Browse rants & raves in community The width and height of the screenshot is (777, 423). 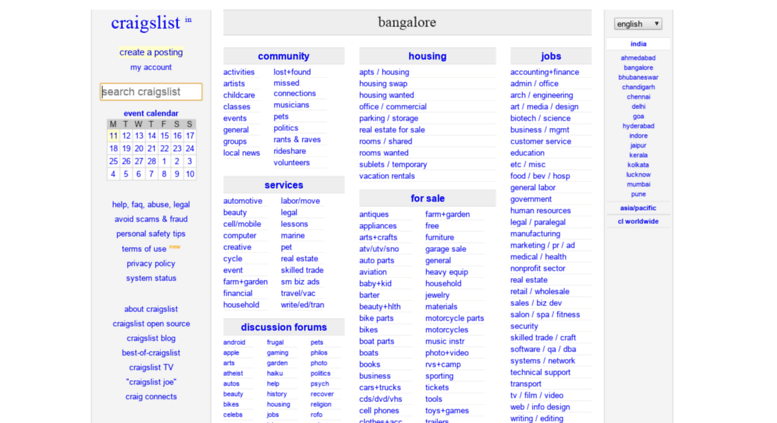[x=297, y=140]
